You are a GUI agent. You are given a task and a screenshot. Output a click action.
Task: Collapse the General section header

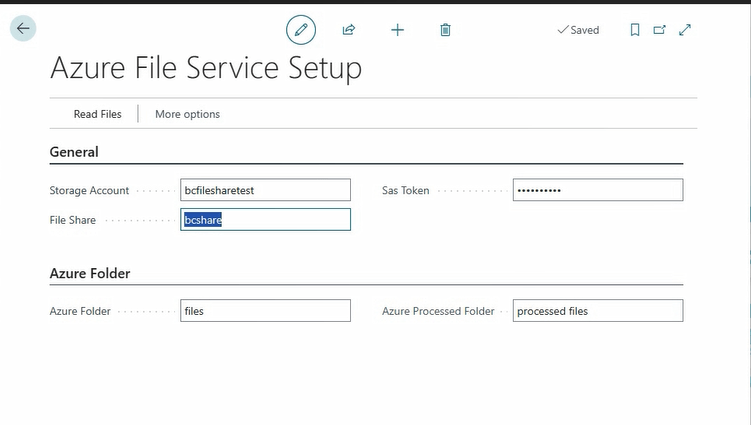click(74, 152)
